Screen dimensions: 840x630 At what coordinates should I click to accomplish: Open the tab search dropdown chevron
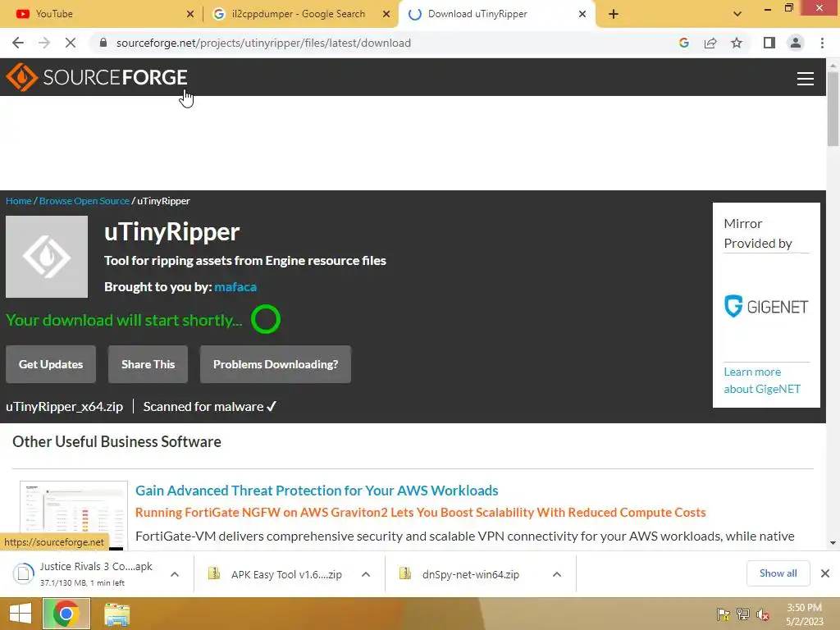tap(737, 14)
